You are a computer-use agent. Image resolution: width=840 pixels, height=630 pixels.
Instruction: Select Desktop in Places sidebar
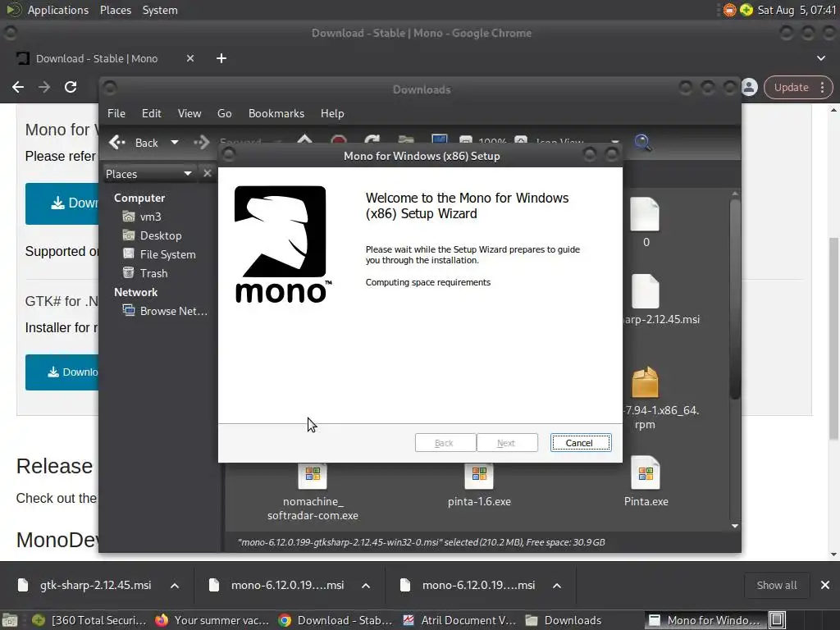(x=152, y=235)
